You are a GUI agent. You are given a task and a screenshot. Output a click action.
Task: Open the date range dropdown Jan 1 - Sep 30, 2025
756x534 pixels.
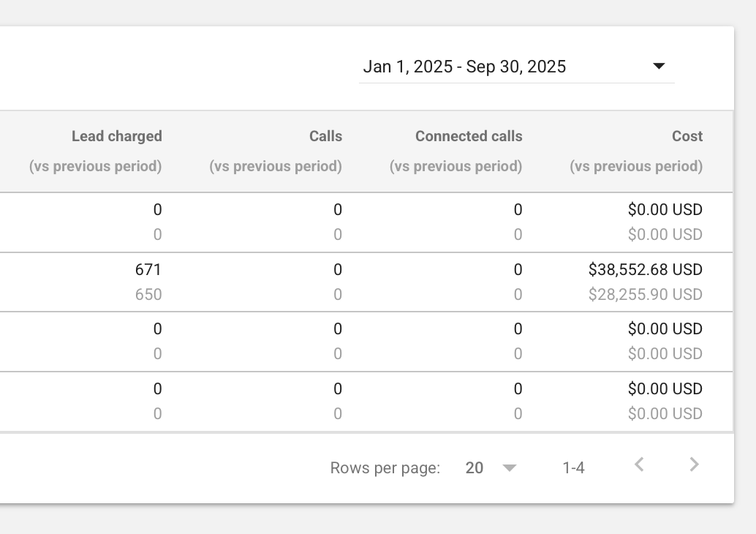pyautogui.click(x=516, y=67)
